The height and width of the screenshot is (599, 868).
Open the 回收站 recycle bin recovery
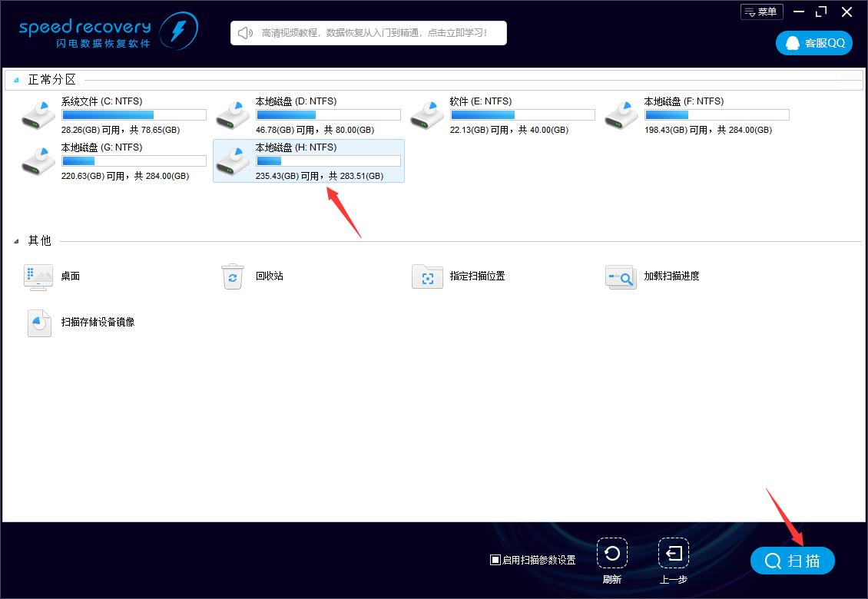(233, 276)
